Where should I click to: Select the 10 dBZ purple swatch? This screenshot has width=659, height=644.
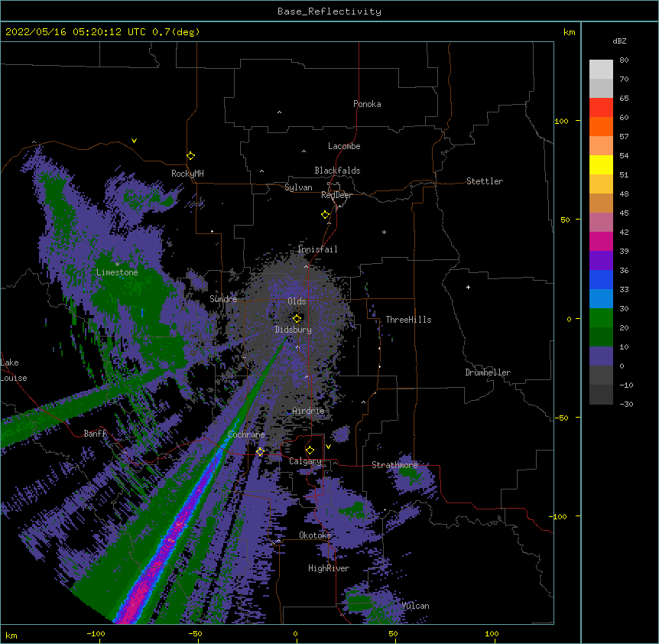pos(601,356)
